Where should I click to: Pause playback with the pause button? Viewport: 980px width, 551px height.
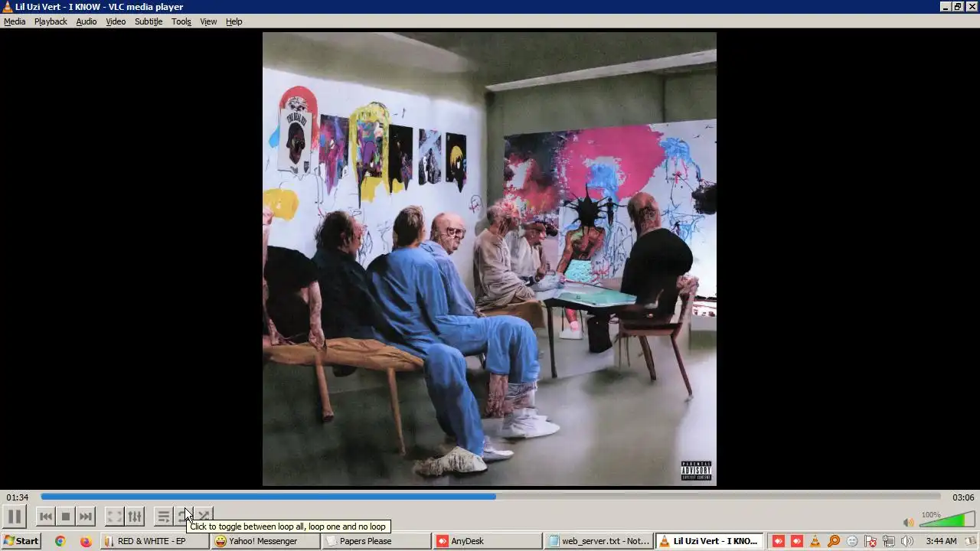[15, 517]
